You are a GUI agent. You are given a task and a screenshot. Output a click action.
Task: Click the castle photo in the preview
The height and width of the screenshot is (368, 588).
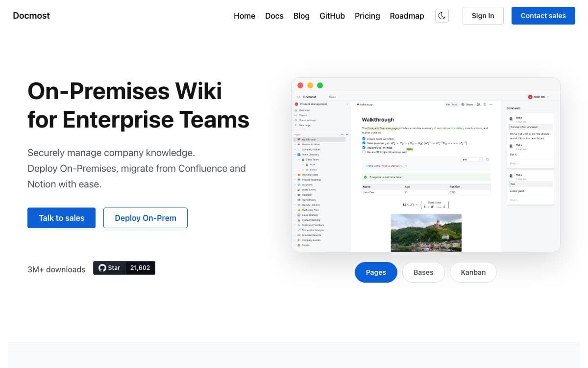pos(426,233)
